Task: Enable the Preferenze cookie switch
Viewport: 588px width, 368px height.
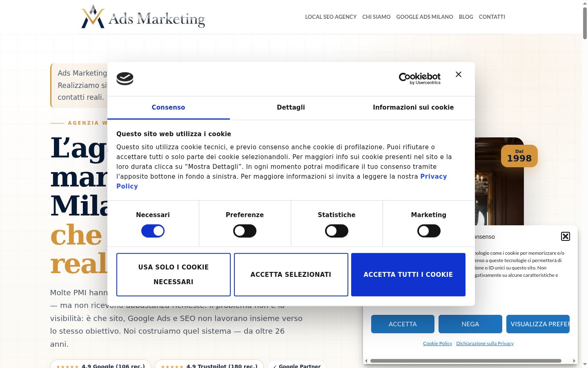Action: click(x=245, y=231)
